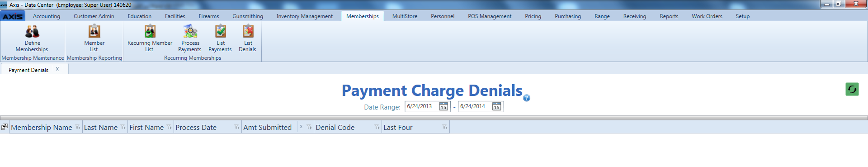Screen dimensions: 868x167
Task: Sort by Last Four column header
Action: point(398,128)
